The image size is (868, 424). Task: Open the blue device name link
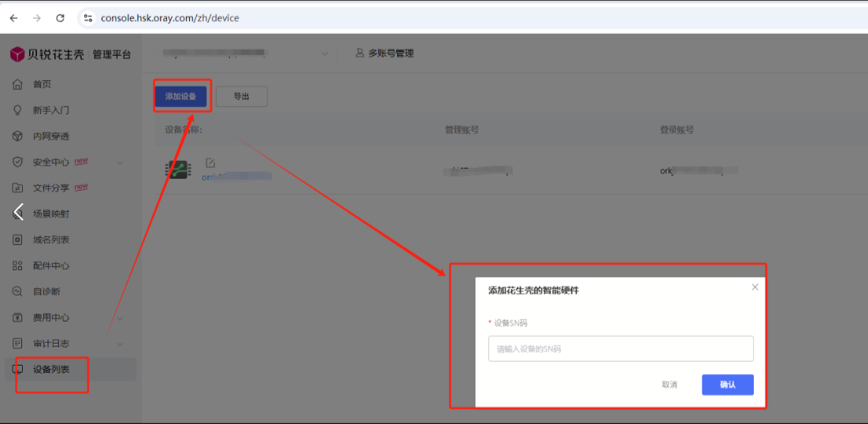(236, 177)
